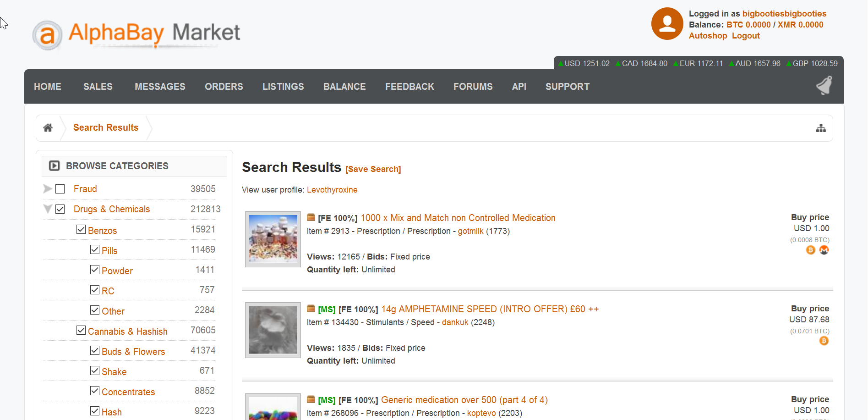Image resolution: width=868 pixels, height=420 pixels.
Task: Uncheck the Shake checkbox
Action: point(95,370)
